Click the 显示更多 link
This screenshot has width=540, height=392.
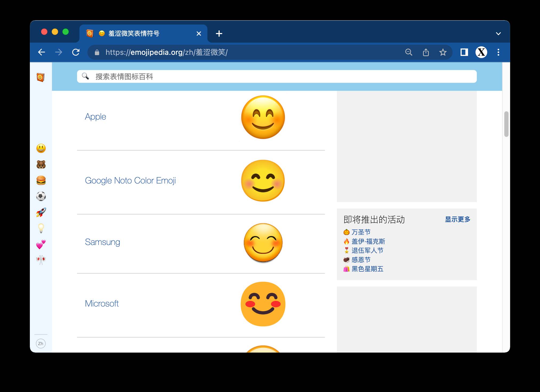point(457,219)
